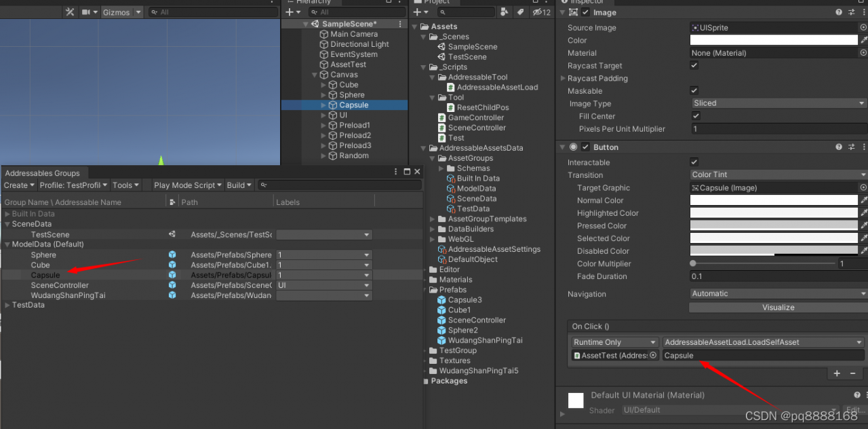Click the Visualize button
The width and height of the screenshot is (868, 429).
click(x=778, y=307)
